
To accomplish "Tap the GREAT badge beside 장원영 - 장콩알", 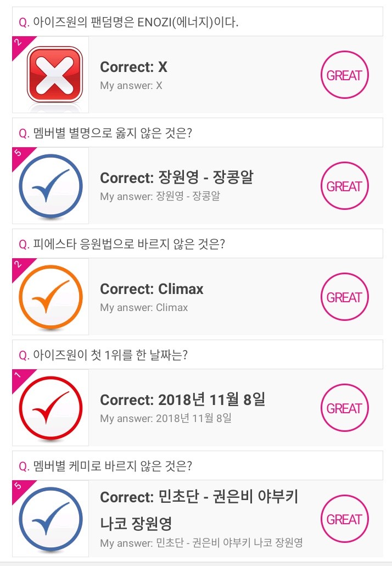I will pos(344,186).
